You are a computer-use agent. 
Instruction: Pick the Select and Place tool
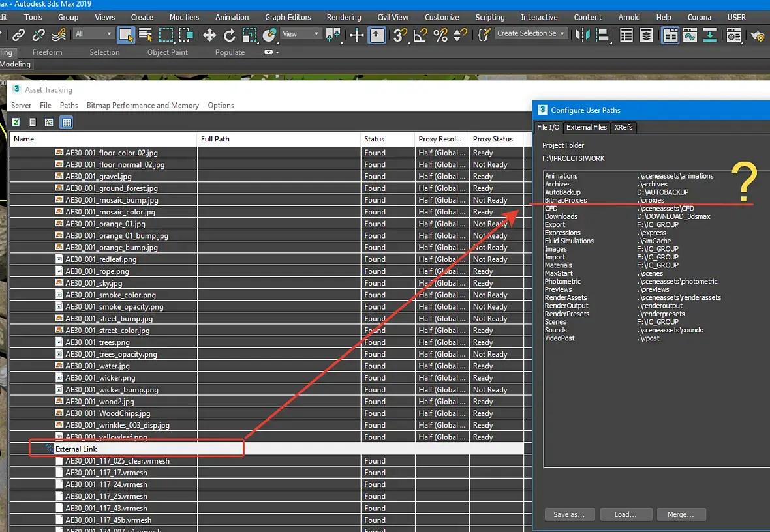coord(269,35)
